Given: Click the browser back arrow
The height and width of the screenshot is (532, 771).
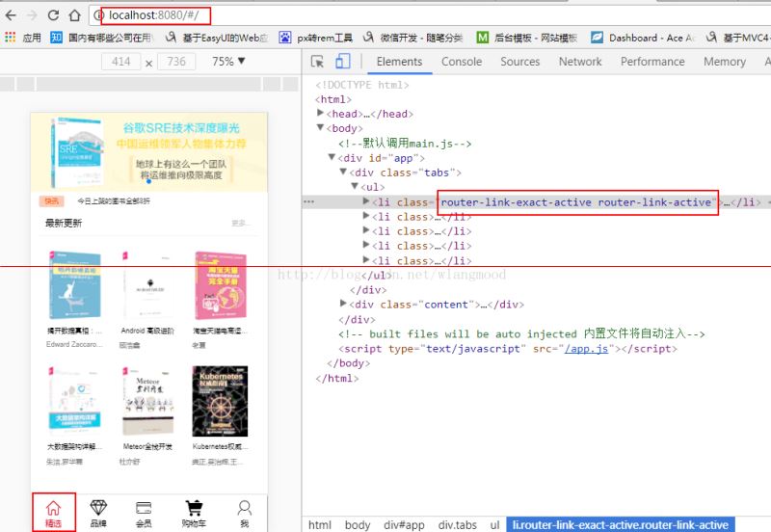Looking at the screenshot, I should click(11, 15).
